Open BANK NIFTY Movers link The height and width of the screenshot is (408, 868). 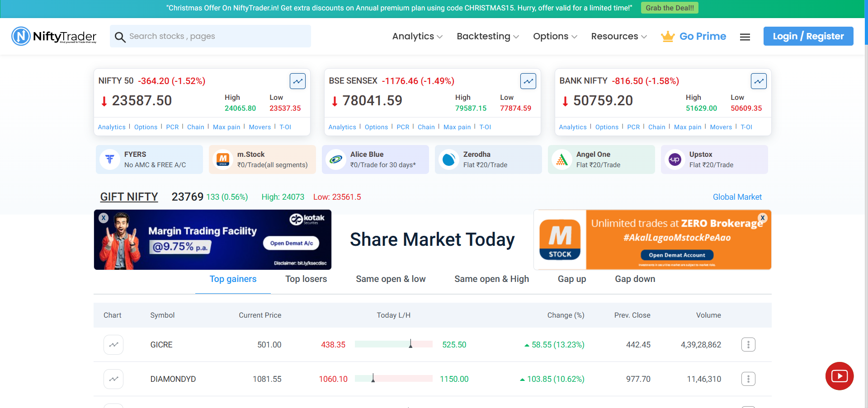(721, 127)
